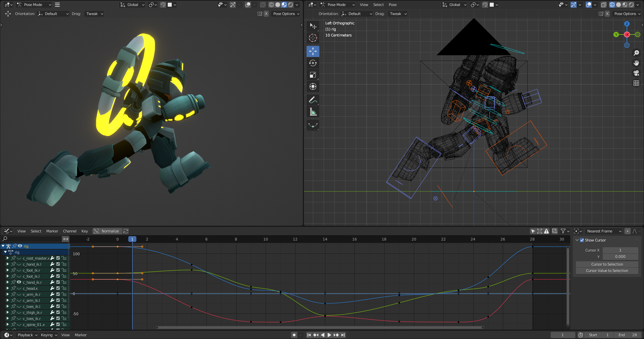The image size is (644, 339).
Task: Open the graph editor filter funnel dropdown
Action: pyautogui.click(x=565, y=231)
